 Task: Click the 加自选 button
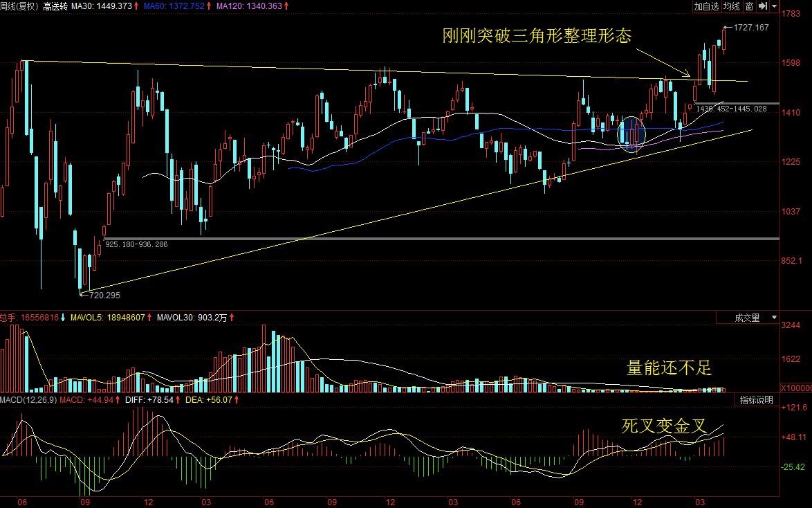coord(707,6)
